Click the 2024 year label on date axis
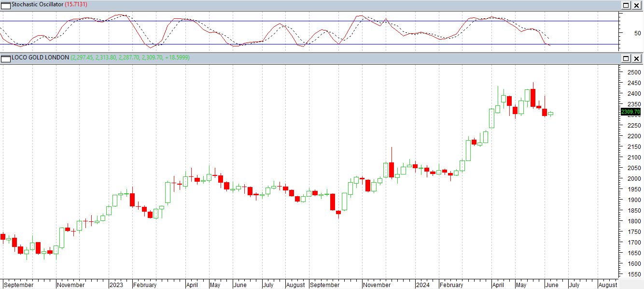644x289 pixels. pos(422,285)
